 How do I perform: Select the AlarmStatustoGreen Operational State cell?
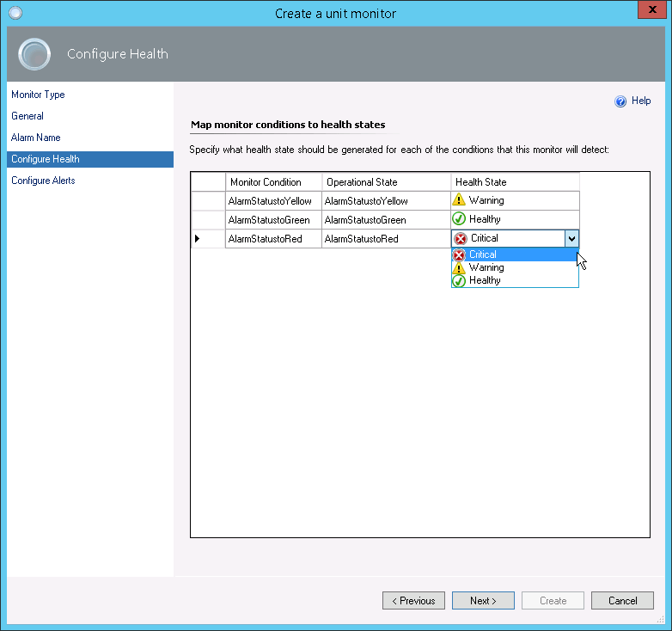[386, 219]
